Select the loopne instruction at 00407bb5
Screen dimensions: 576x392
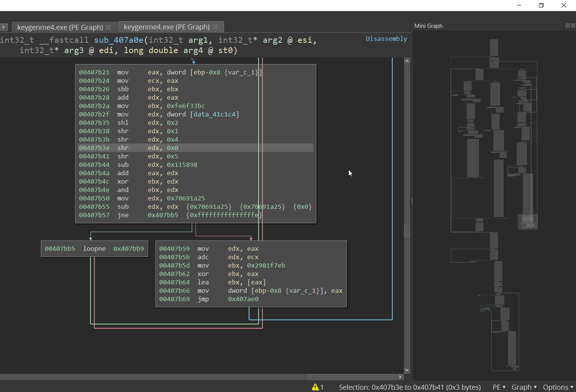[x=94, y=248]
